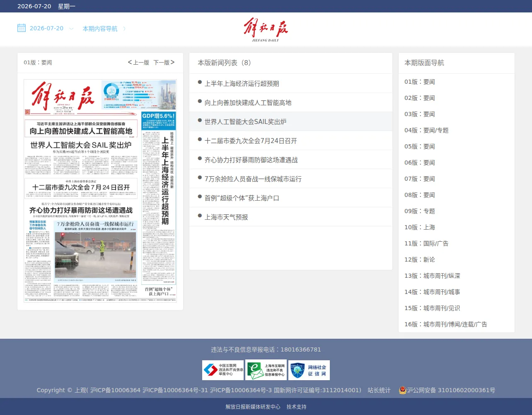The image size is (532, 415).
Task: Click the 01版：要闻 panel heading
Action: 38,63
